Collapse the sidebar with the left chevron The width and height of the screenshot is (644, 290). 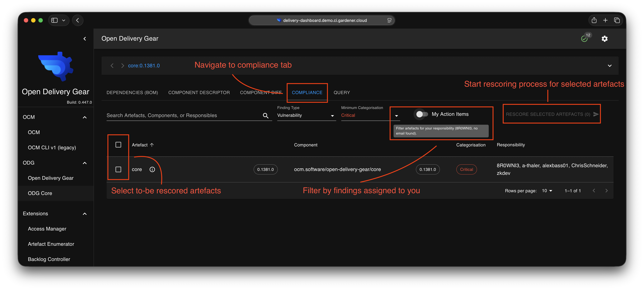click(85, 39)
